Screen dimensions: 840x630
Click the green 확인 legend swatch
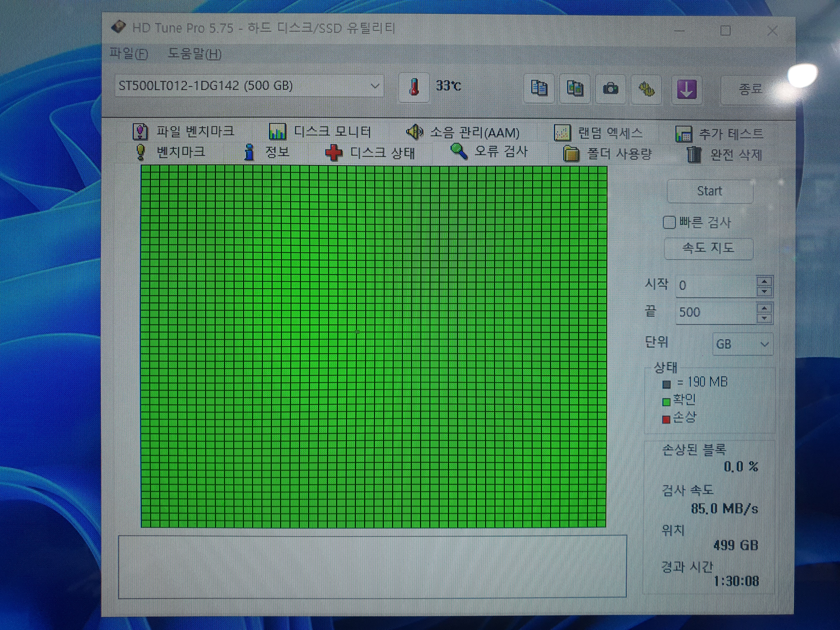[x=666, y=402]
